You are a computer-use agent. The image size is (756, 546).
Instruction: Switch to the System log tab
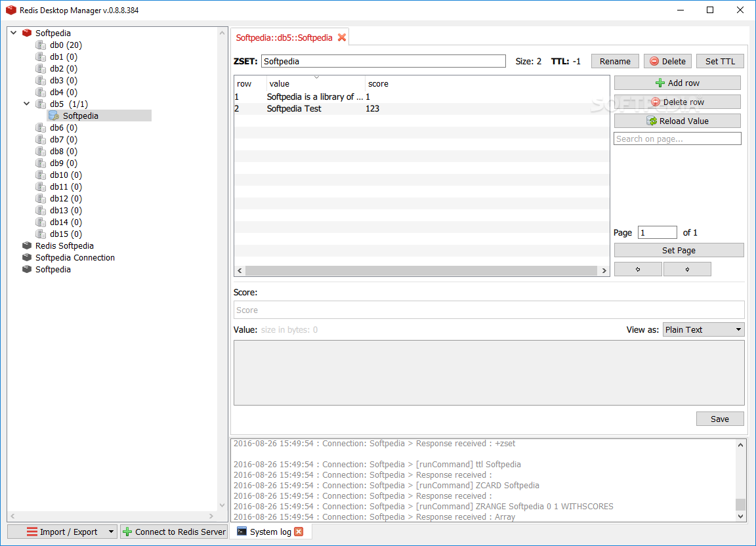[270, 532]
